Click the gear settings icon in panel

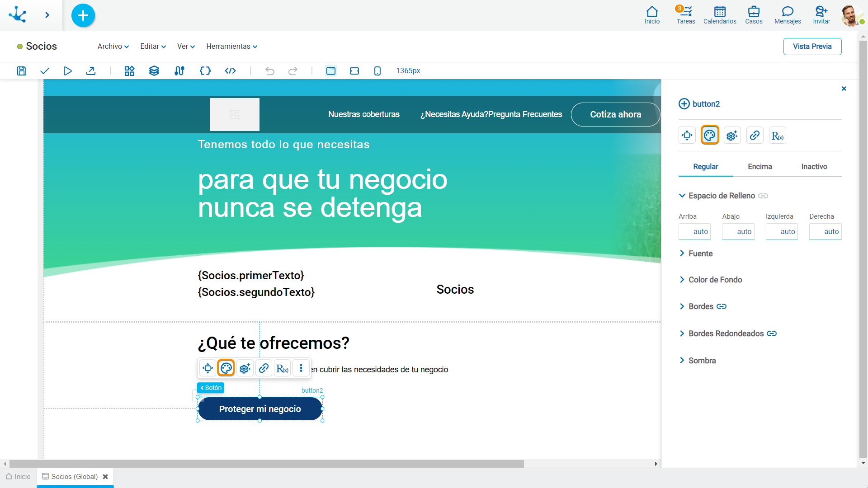732,135
